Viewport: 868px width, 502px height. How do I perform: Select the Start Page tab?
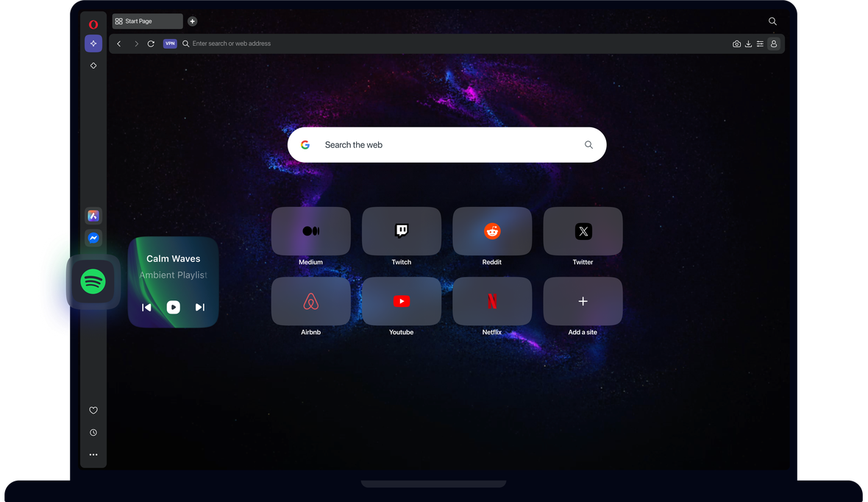point(147,21)
